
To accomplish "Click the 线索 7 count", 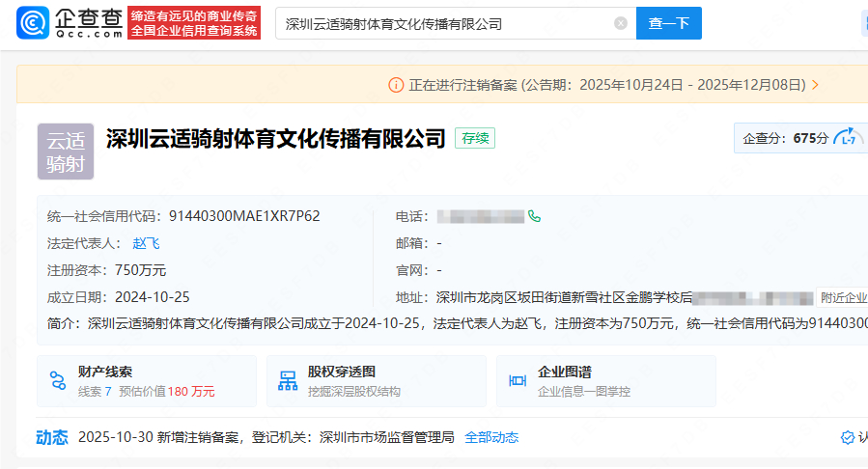I will pos(95,392).
